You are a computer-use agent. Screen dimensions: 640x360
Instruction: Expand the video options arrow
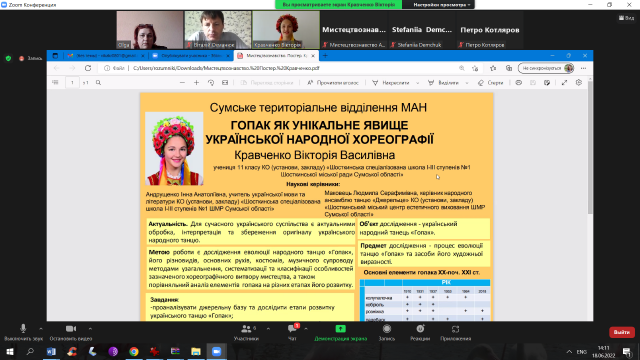[90, 329]
